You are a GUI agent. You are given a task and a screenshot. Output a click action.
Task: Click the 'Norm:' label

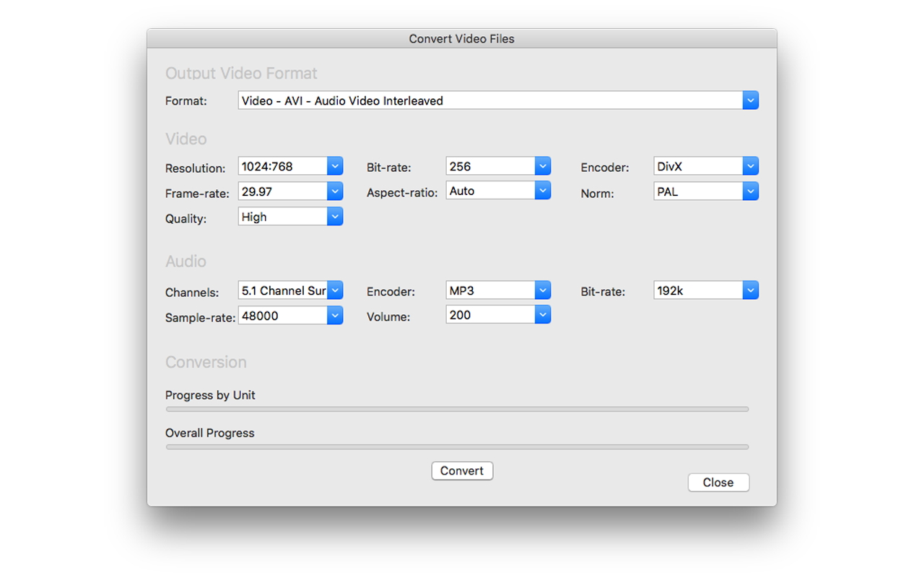(x=598, y=194)
